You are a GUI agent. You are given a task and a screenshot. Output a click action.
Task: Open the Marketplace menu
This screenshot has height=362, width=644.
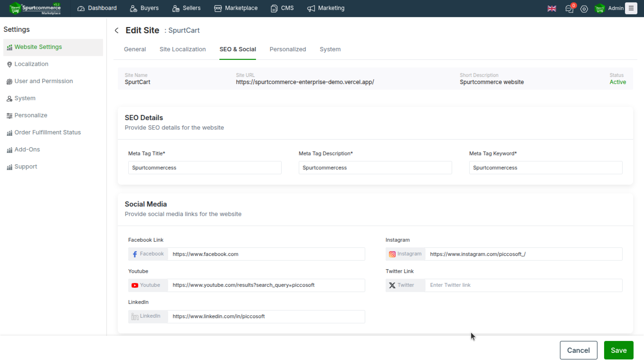click(236, 8)
